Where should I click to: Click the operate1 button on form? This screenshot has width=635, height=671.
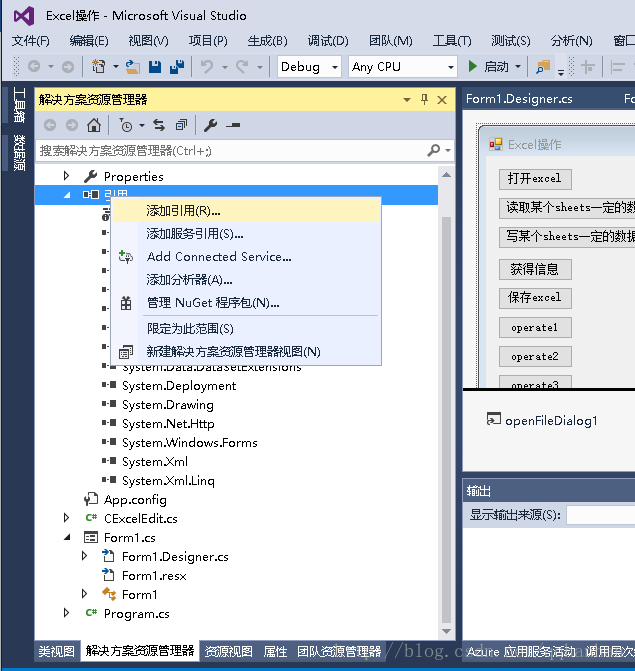point(535,327)
